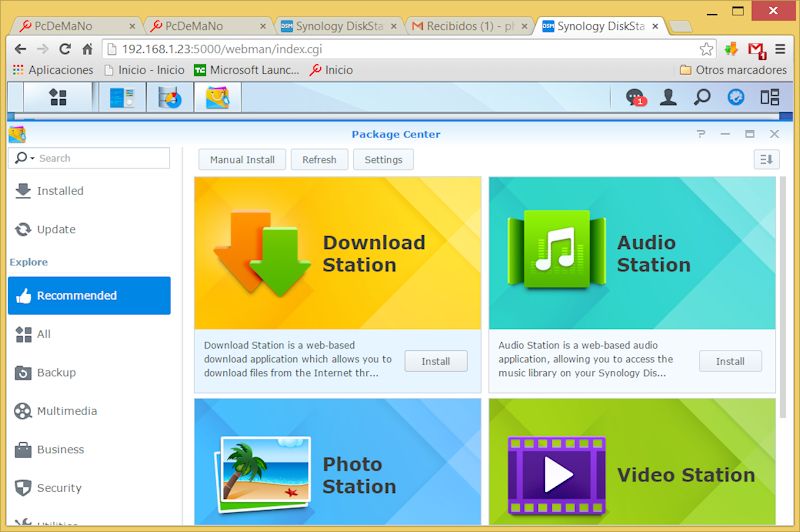Click the Package Center window title icon
This screenshot has height=532, width=800.
[17, 134]
